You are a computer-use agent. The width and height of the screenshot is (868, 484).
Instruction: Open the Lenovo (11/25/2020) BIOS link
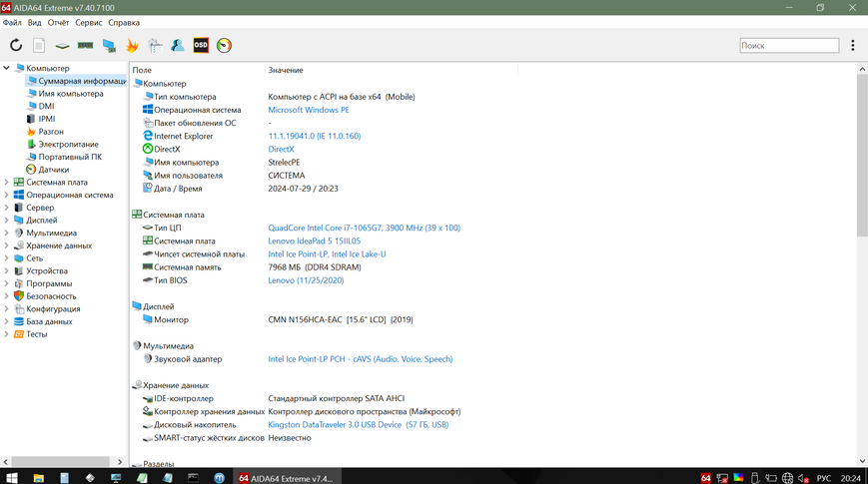coord(306,280)
